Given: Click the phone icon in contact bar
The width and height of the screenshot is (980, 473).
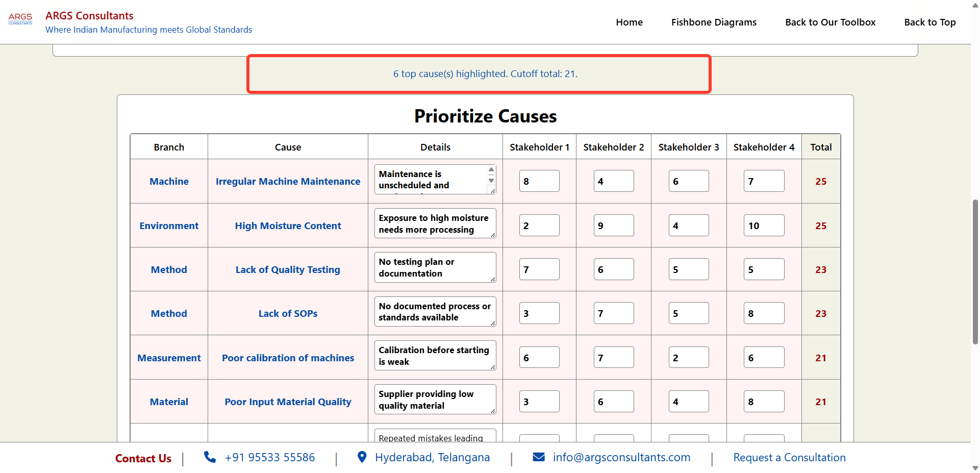Looking at the screenshot, I should (210, 457).
